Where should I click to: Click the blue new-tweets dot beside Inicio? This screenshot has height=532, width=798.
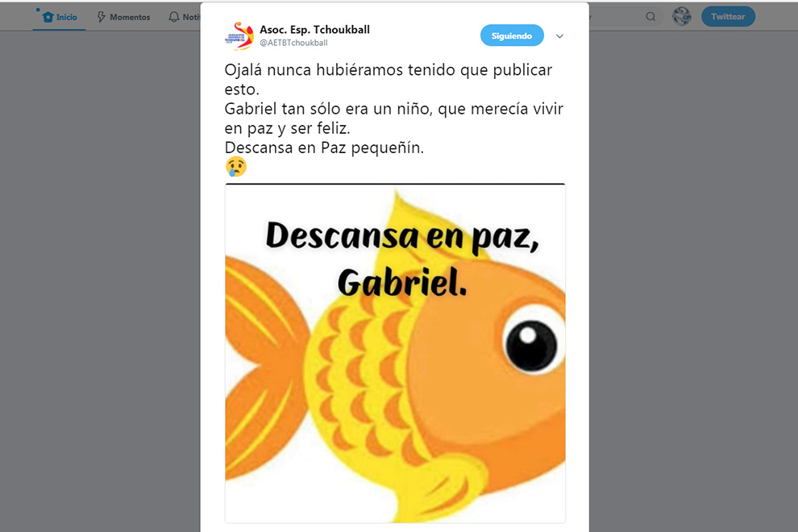[38, 10]
